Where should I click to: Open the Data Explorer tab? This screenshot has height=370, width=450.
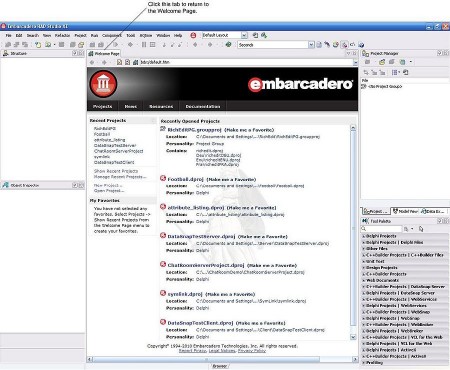[x=433, y=211]
